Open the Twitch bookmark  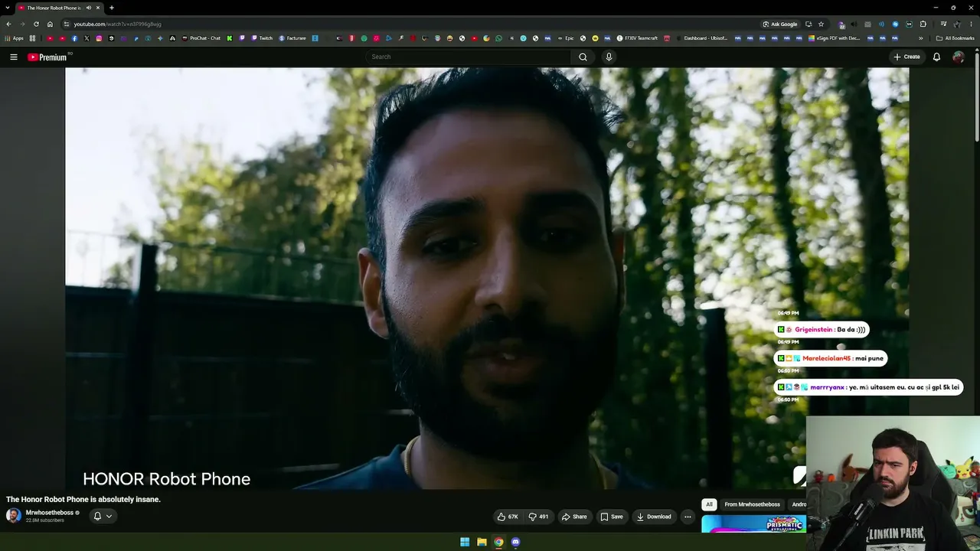click(x=263, y=38)
